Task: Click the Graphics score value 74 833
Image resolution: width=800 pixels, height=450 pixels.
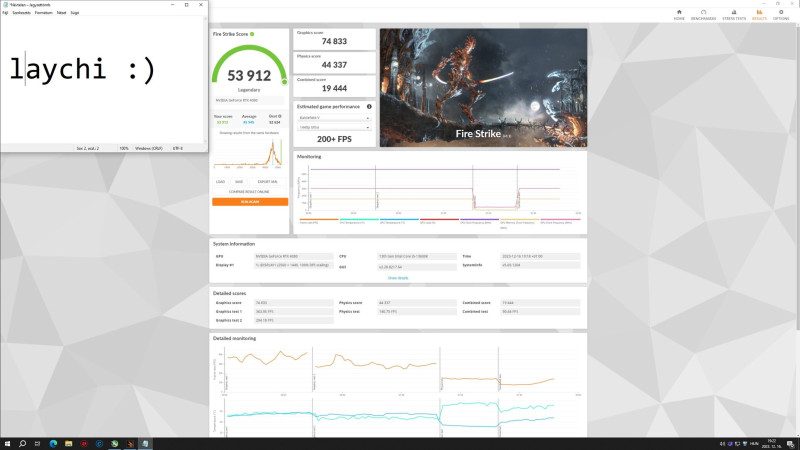Action: click(334, 41)
